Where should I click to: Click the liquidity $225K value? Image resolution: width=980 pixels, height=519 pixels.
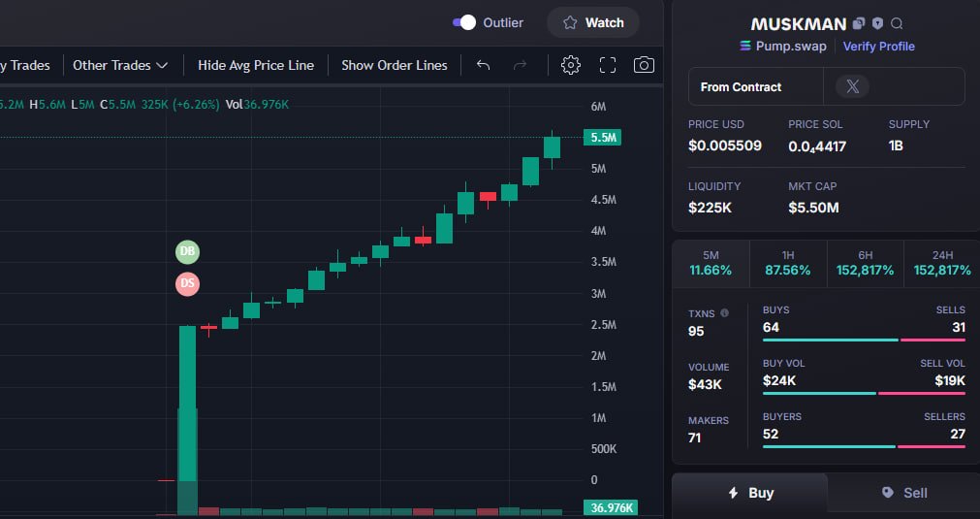pyautogui.click(x=710, y=208)
